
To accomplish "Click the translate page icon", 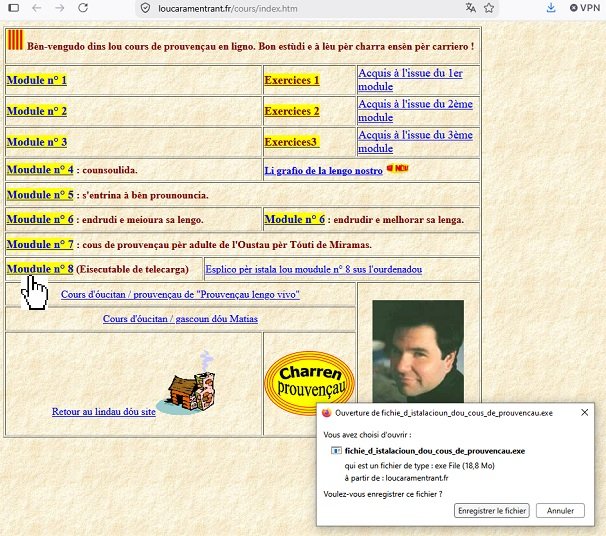I will coord(471,8).
